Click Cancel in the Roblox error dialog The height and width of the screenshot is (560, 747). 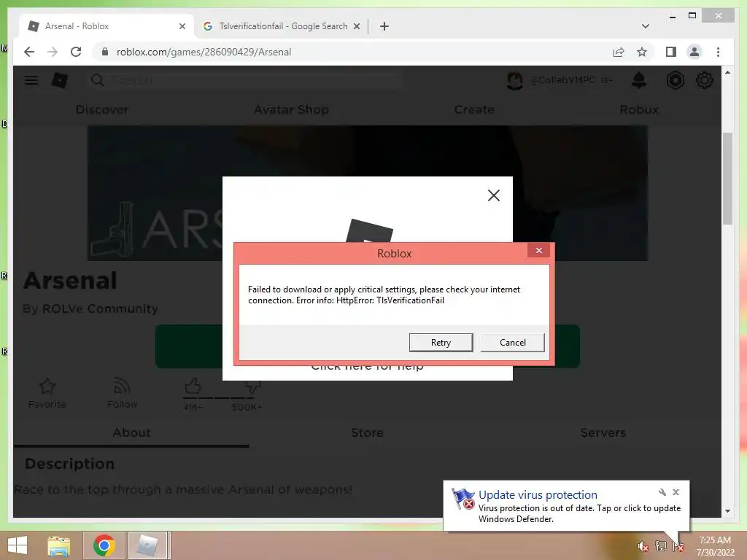tap(512, 343)
